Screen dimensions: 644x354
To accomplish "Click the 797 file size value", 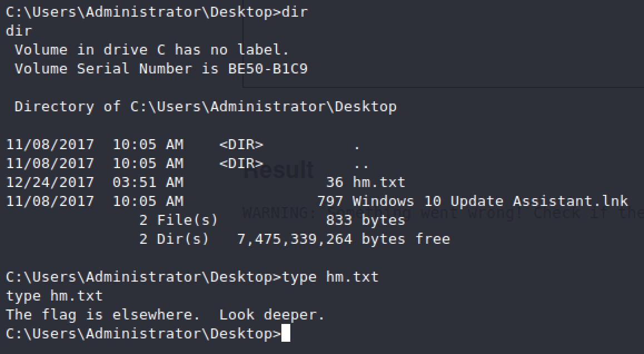I will click(x=330, y=201).
